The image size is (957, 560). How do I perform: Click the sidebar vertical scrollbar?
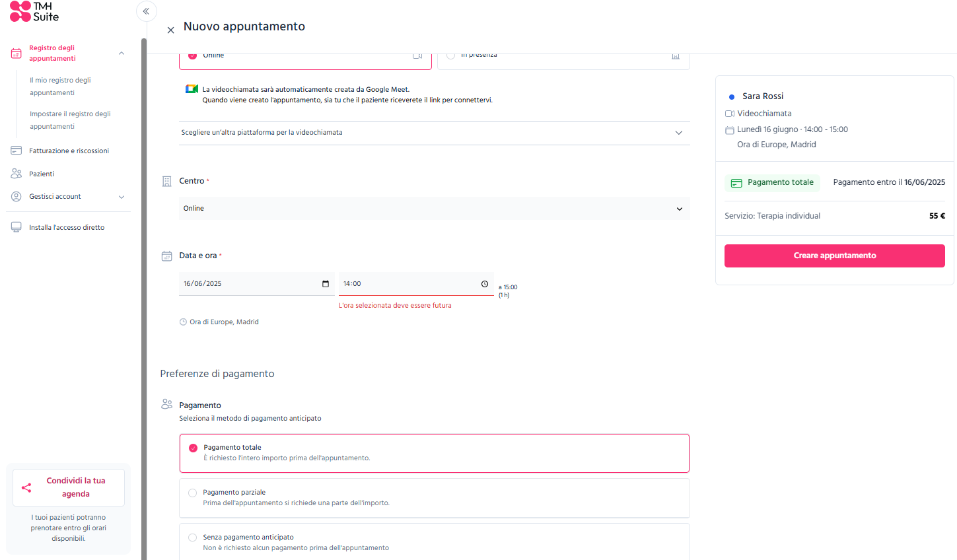pyautogui.click(x=144, y=299)
